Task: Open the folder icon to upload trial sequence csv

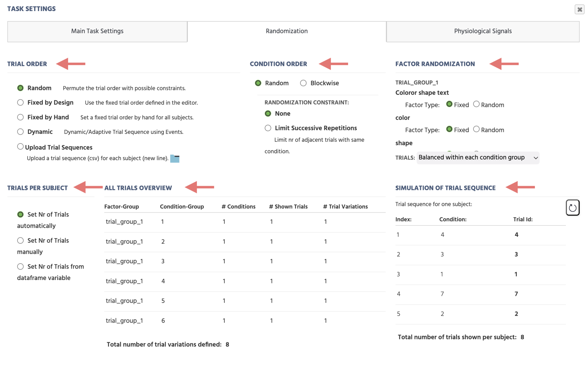Action: click(176, 159)
